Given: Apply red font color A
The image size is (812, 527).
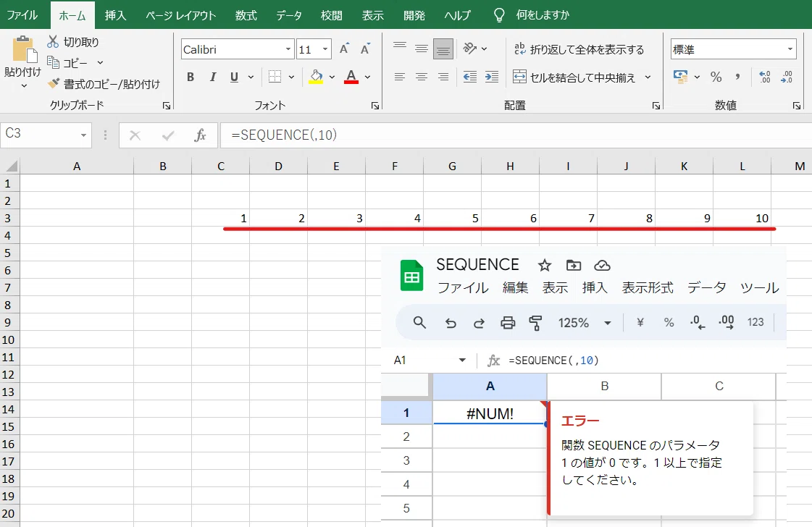Looking at the screenshot, I should 351,77.
